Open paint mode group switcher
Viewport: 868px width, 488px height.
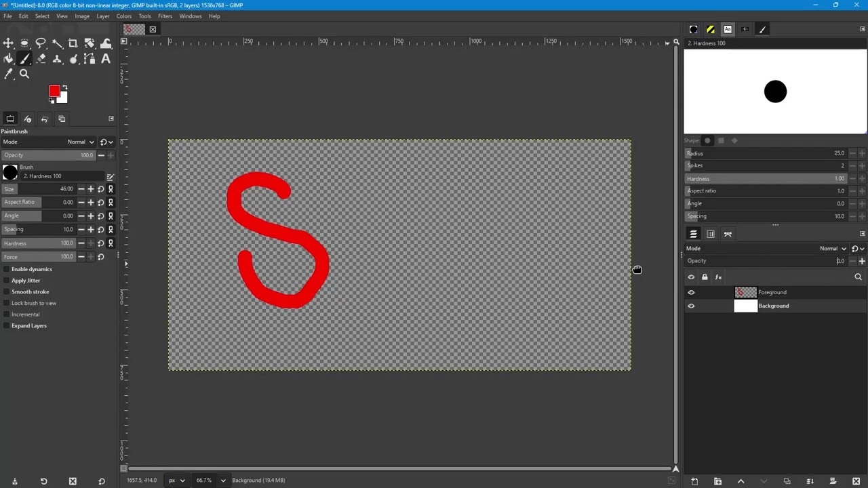pos(106,142)
